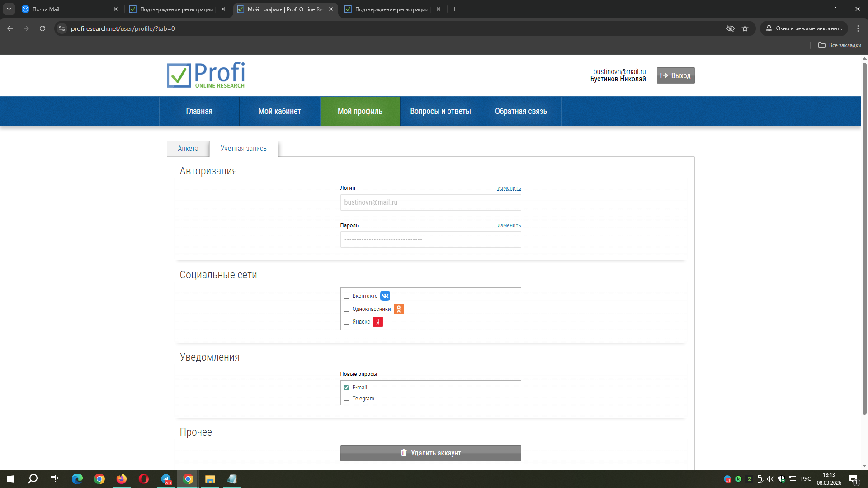Open Вопросы и ответы section
The image size is (868, 488).
pos(440,111)
